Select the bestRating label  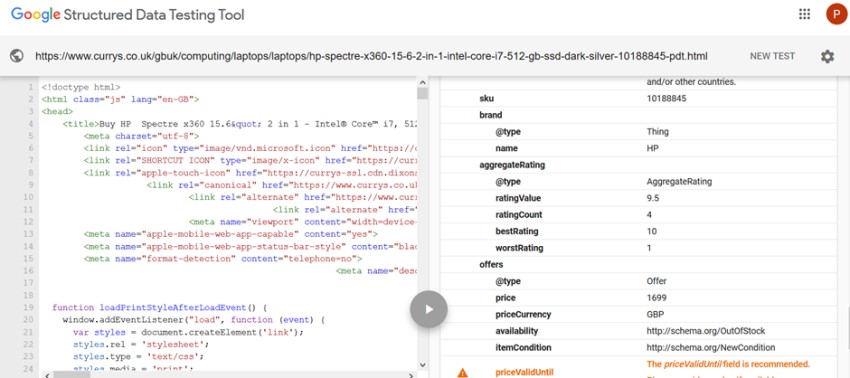pyautogui.click(x=517, y=232)
